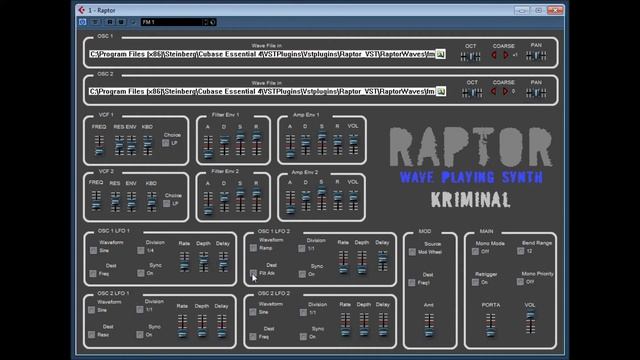Open OSC 1 LFO 2 Waveform Ramp selector
Viewport: 640px width, 360px height.
pyautogui.click(x=253, y=248)
